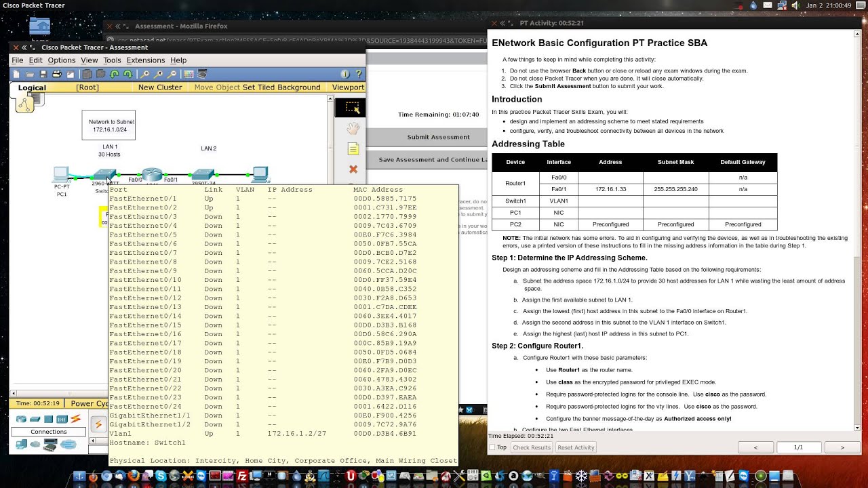Click the PC1 computer in workspace

(61, 175)
